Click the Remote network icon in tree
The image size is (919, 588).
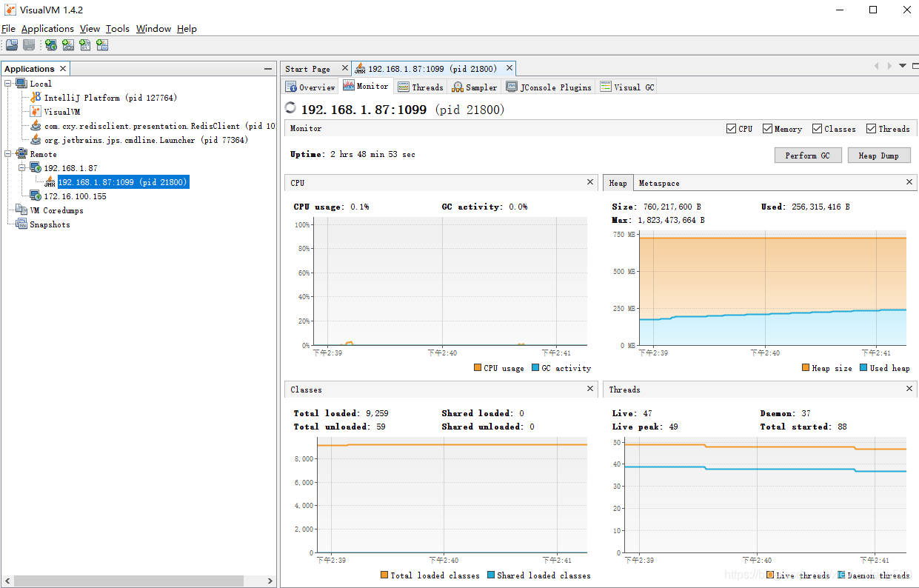[21, 154]
